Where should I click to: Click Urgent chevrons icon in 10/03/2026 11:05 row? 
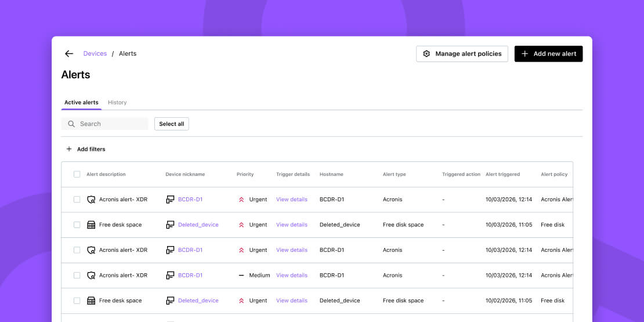[x=241, y=225]
